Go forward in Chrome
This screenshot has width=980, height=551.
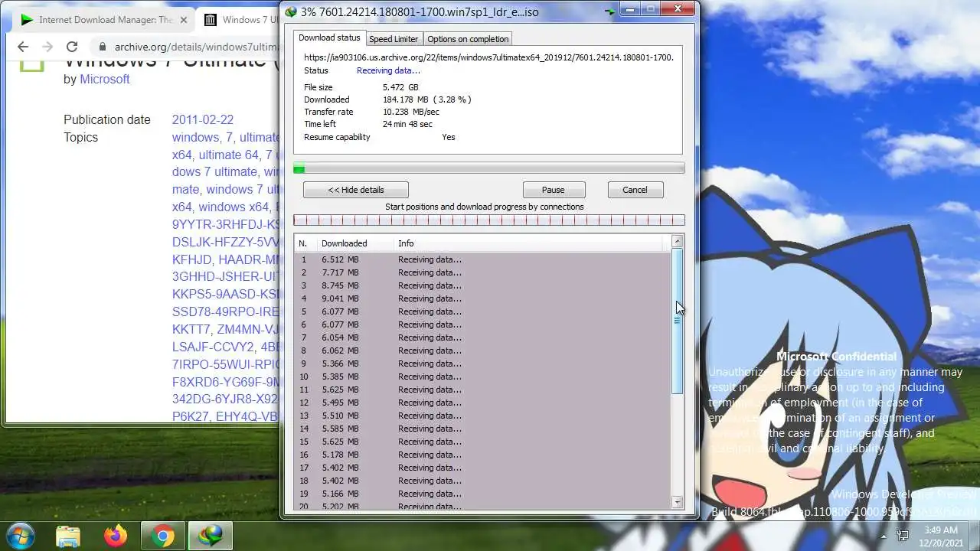(47, 47)
